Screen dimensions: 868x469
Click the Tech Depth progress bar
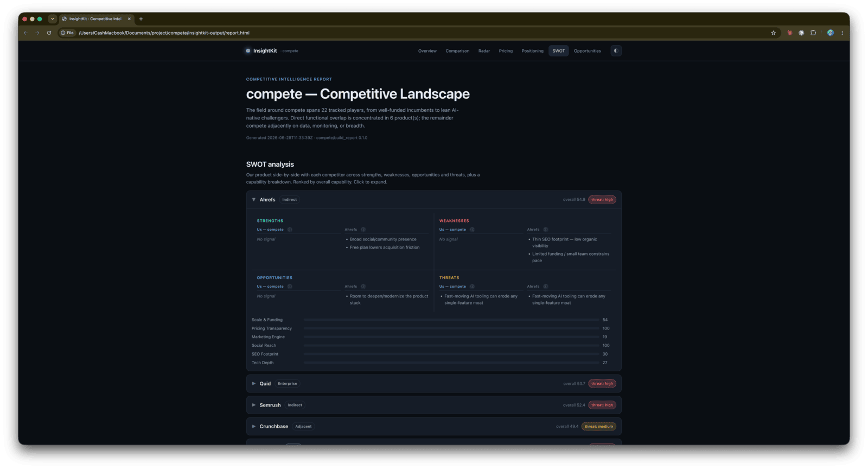pyautogui.click(x=451, y=363)
